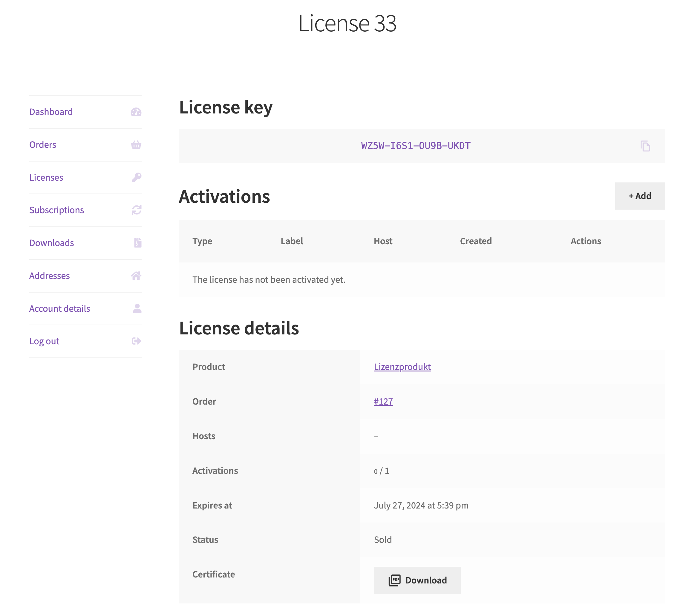The image size is (695, 616).
Task: Click the PDF icon on Download button
Action: [394, 580]
